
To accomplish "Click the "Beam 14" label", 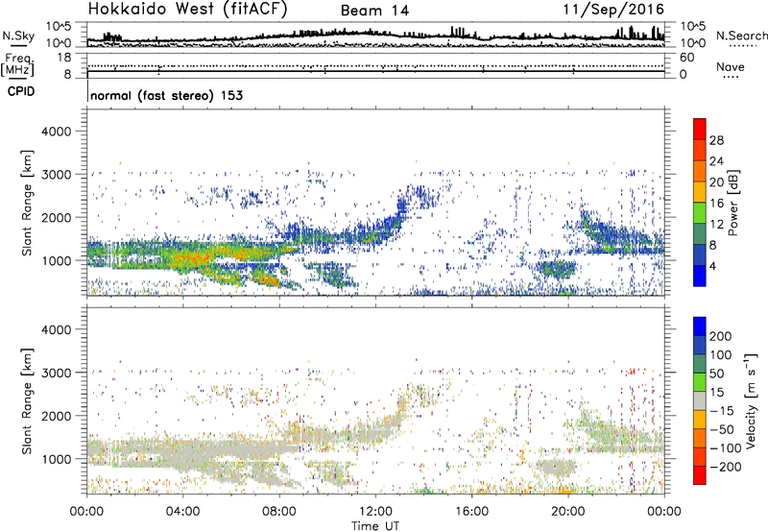I will click(374, 11).
